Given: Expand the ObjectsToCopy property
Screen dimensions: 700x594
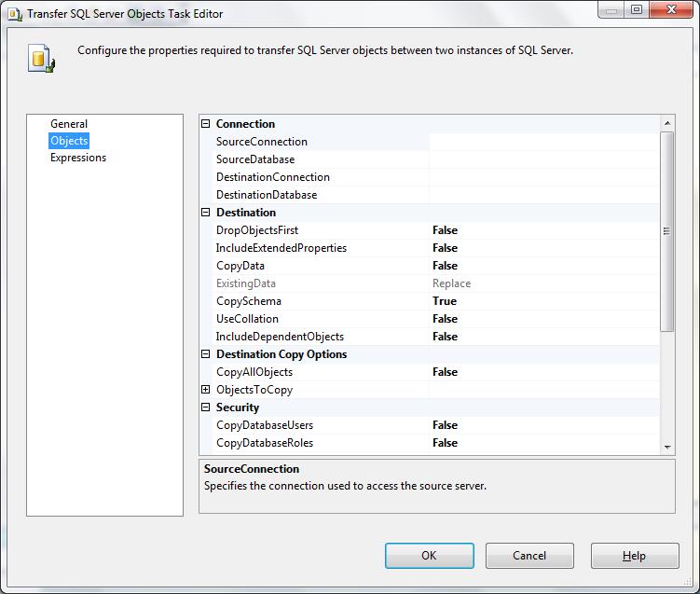Looking at the screenshot, I should pos(206,390).
